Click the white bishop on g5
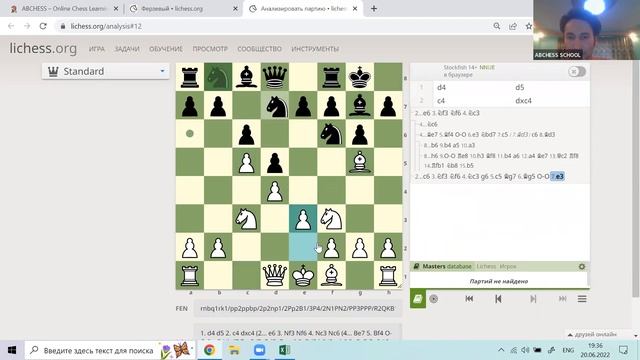This screenshot has width=640, height=360. (x=360, y=162)
